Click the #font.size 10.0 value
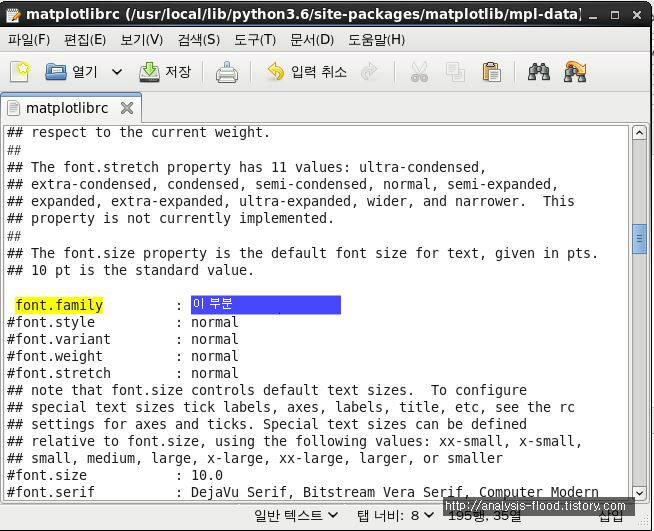 (207, 476)
